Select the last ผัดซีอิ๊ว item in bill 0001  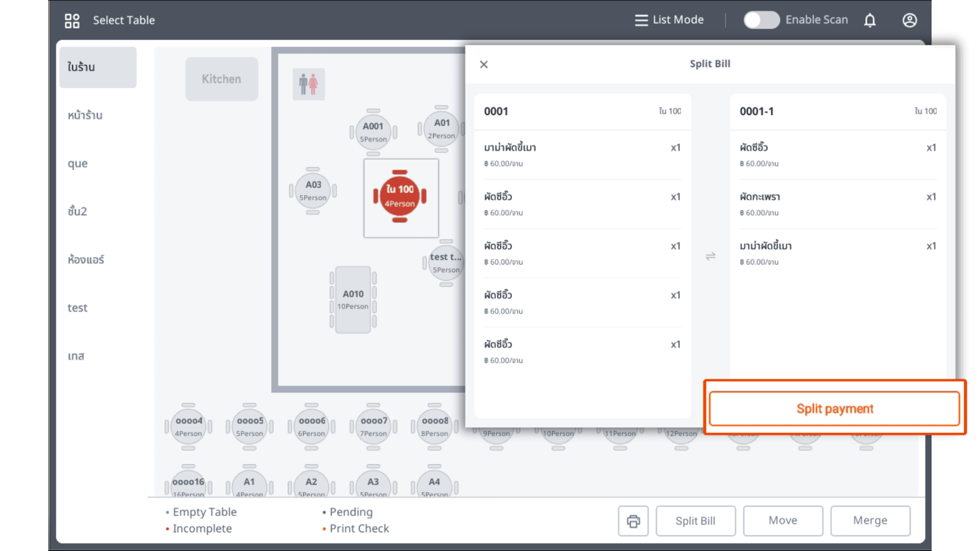(x=582, y=352)
